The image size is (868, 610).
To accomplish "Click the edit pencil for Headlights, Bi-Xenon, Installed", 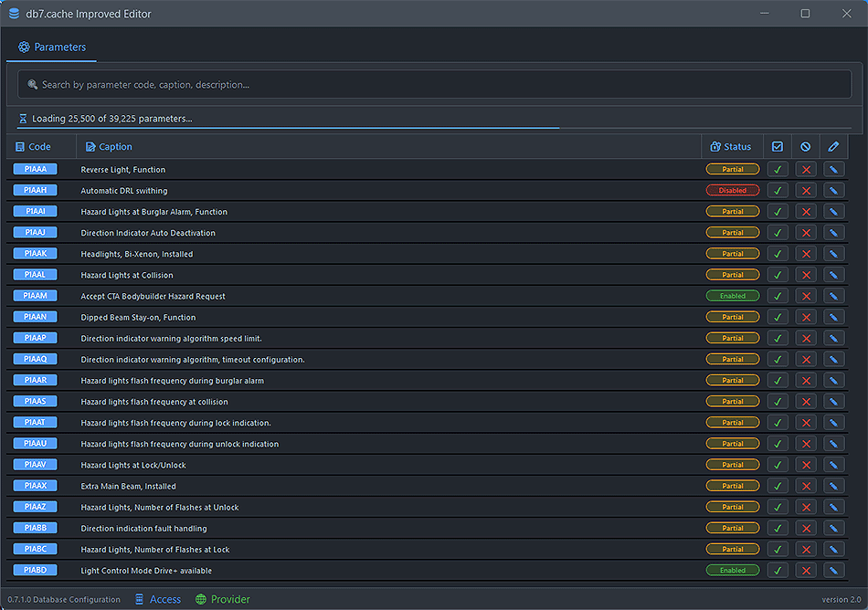I will point(833,254).
